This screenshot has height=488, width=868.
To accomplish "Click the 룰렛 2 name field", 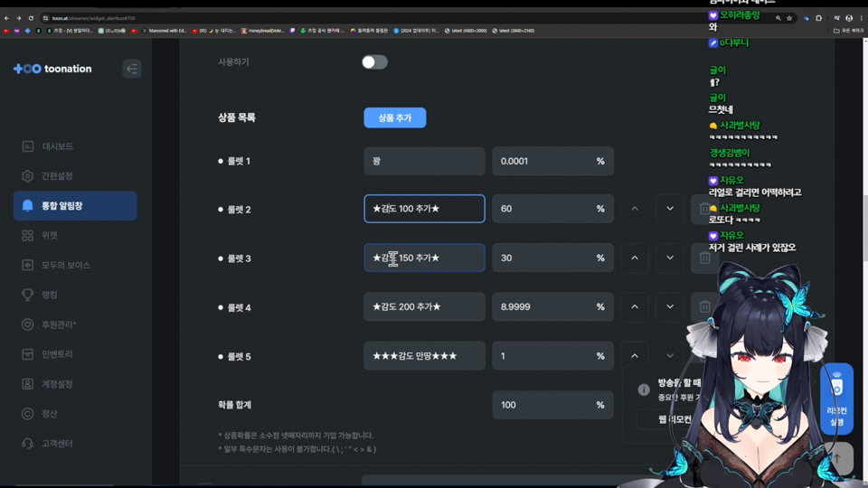I will click(x=424, y=209).
